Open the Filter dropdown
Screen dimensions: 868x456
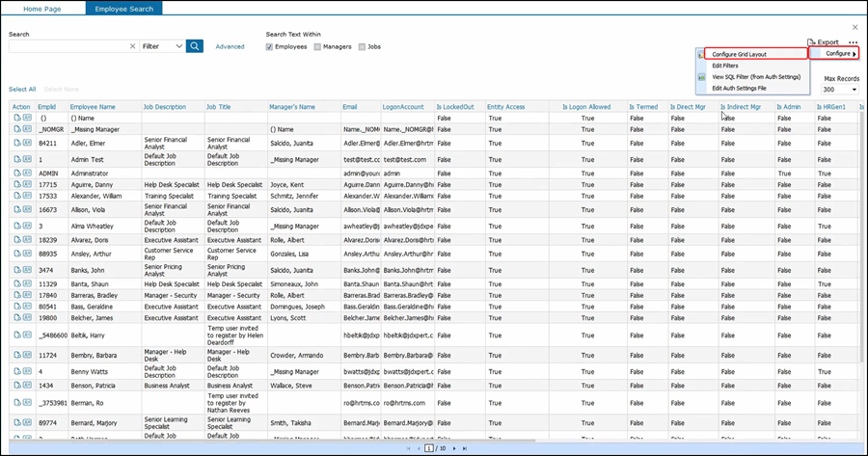tap(162, 46)
